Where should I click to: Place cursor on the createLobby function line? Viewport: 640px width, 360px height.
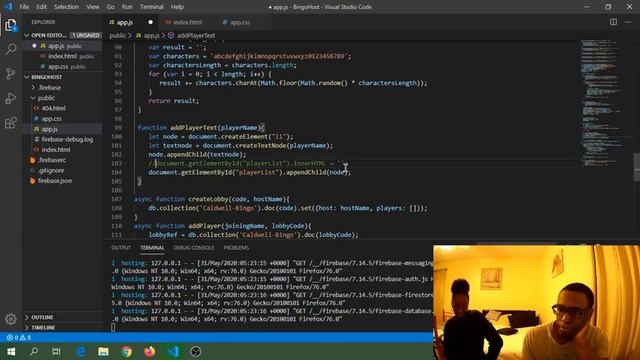(212, 199)
